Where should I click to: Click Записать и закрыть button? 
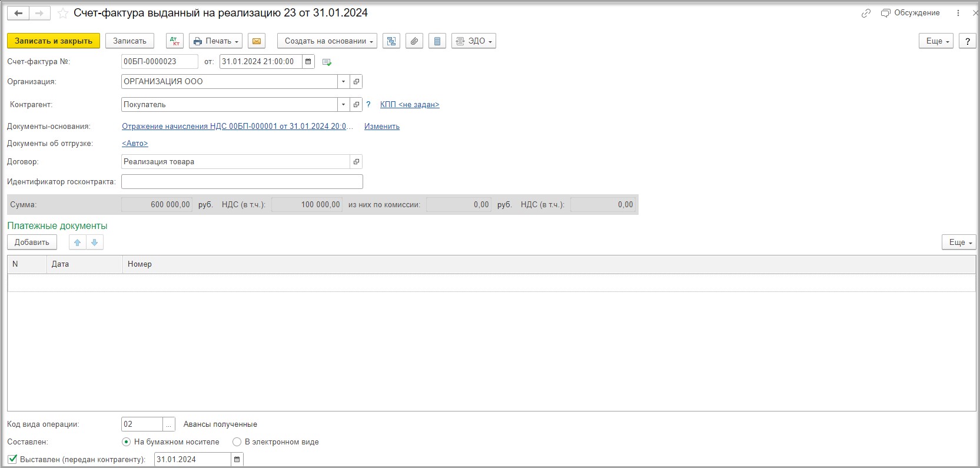click(54, 41)
